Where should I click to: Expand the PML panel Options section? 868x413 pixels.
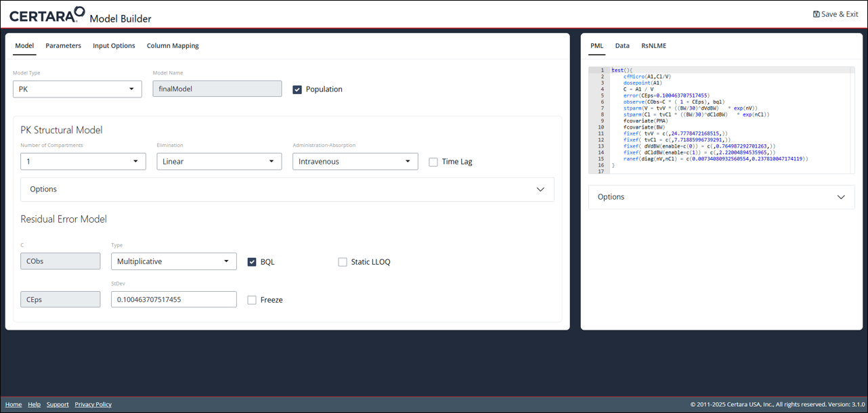720,197
